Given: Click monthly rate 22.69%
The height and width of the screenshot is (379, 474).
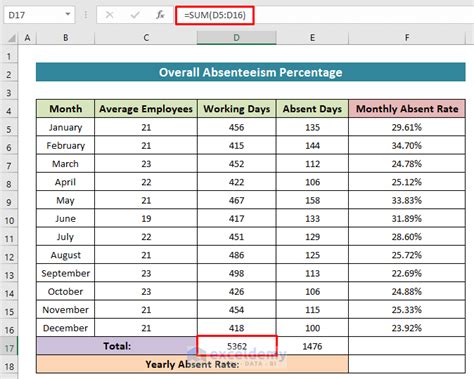Looking at the screenshot, I should pos(407,273).
